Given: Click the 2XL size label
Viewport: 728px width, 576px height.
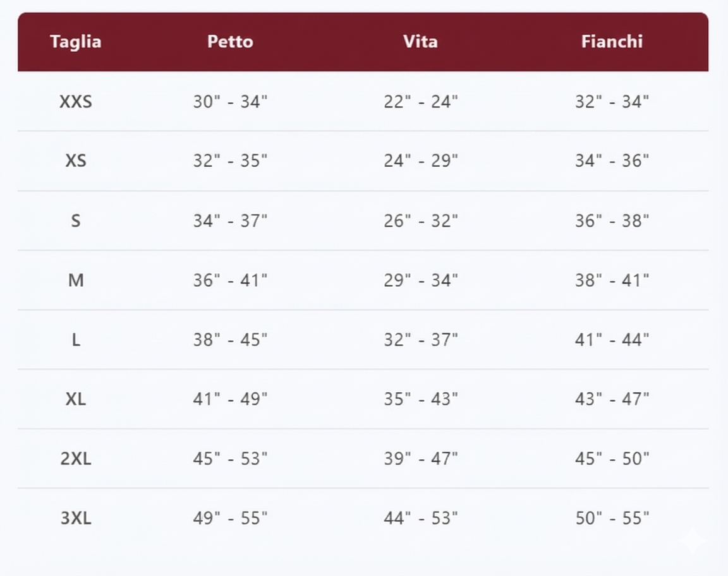Looking at the screenshot, I should point(76,459).
